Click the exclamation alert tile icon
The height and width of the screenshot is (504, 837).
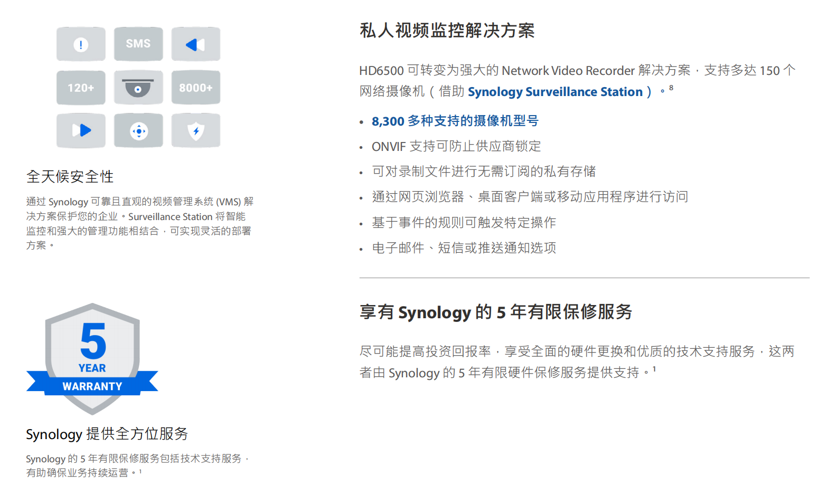coord(81,44)
